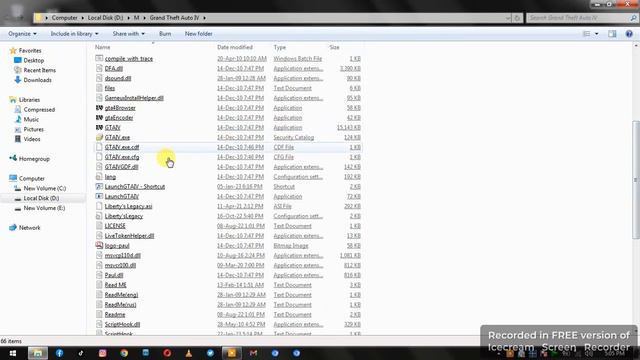This screenshot has width=640, height=360.
Task: Refresh the folder view button
Action: pyautogui.click(x=517, y=18)
